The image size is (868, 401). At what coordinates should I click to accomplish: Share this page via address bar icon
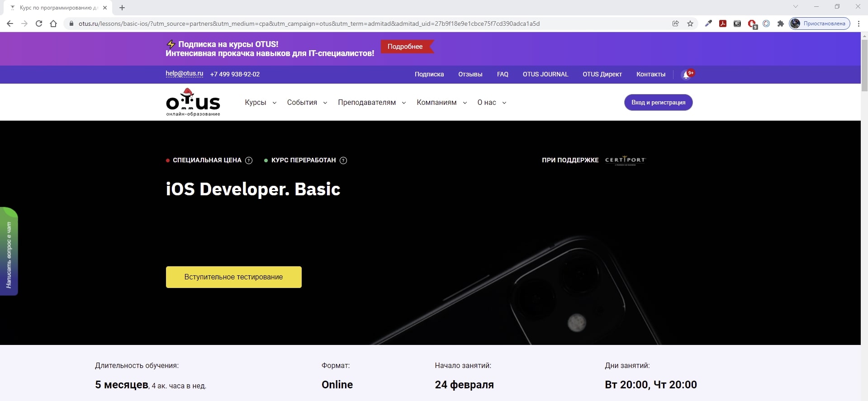675,24
